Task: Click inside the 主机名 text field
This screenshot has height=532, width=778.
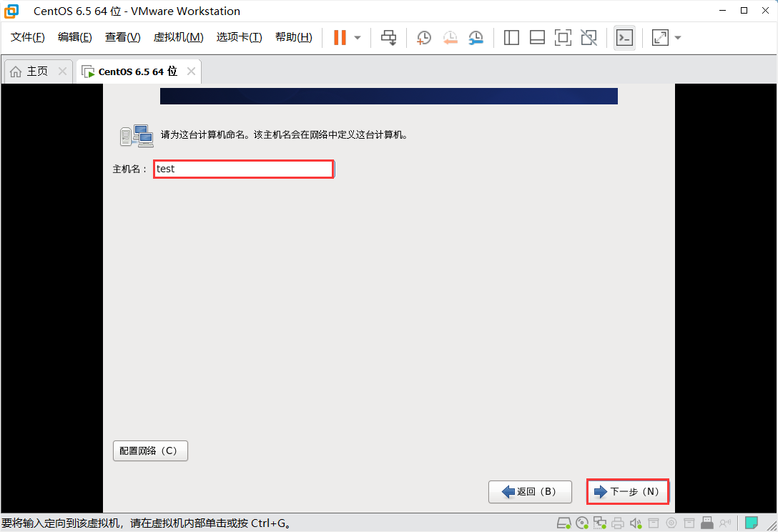Action: coord(243,169)
